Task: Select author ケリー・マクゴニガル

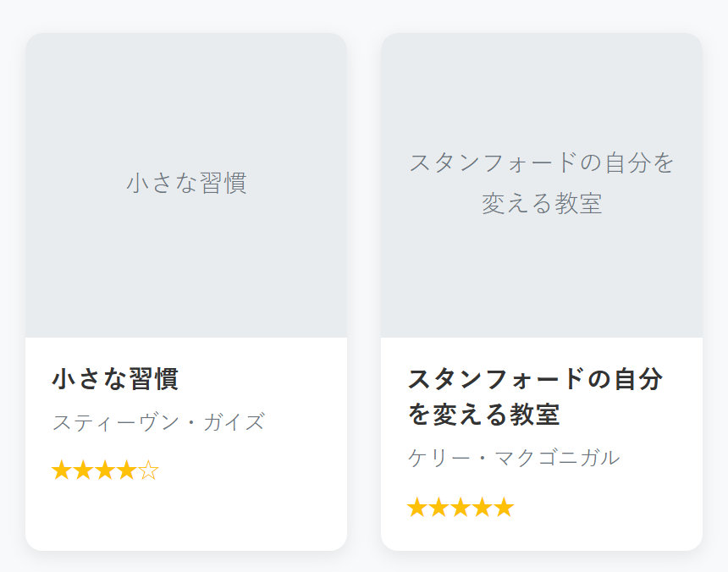Action: click(x=514, y=458)
